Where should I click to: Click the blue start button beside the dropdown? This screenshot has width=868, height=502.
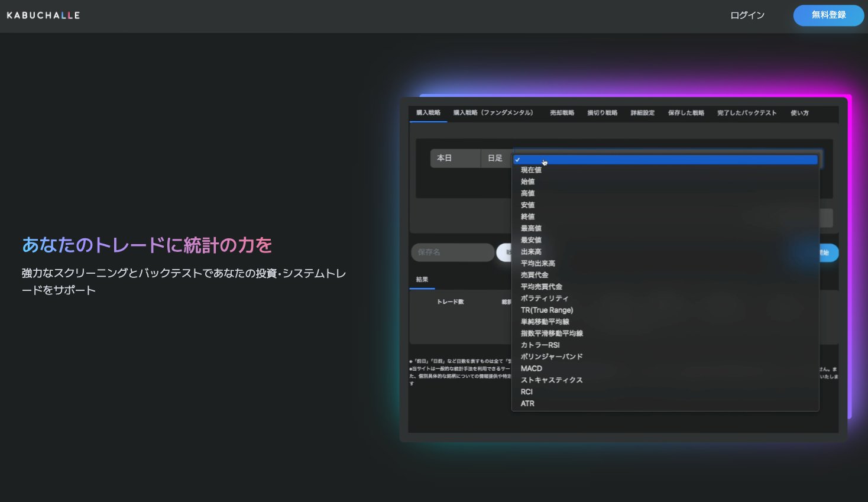[829, 252]
